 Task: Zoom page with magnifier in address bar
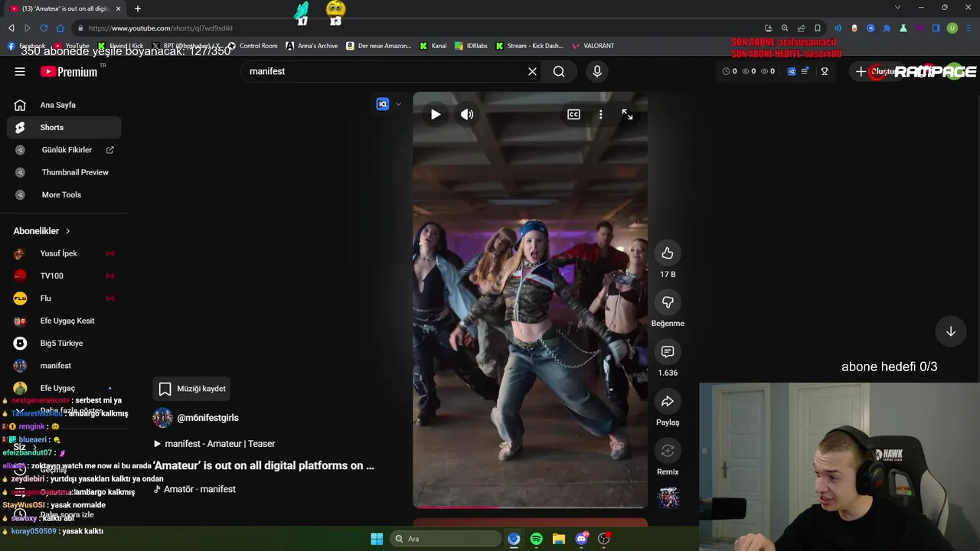coord(785,28)
